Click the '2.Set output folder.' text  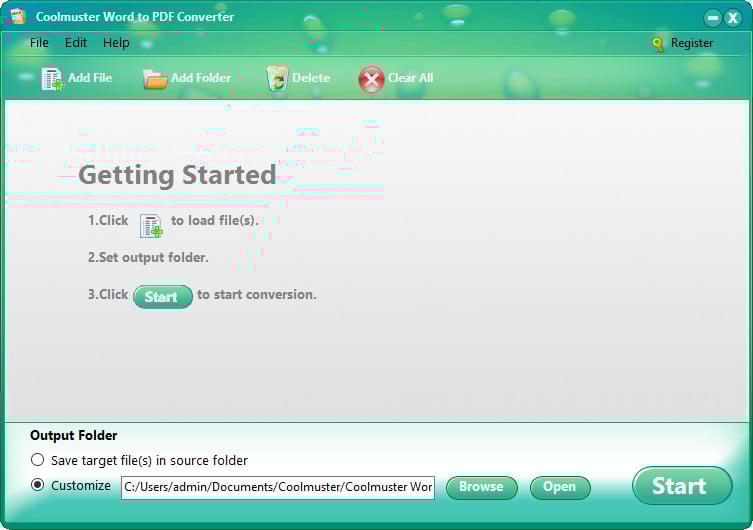(148, 257)
